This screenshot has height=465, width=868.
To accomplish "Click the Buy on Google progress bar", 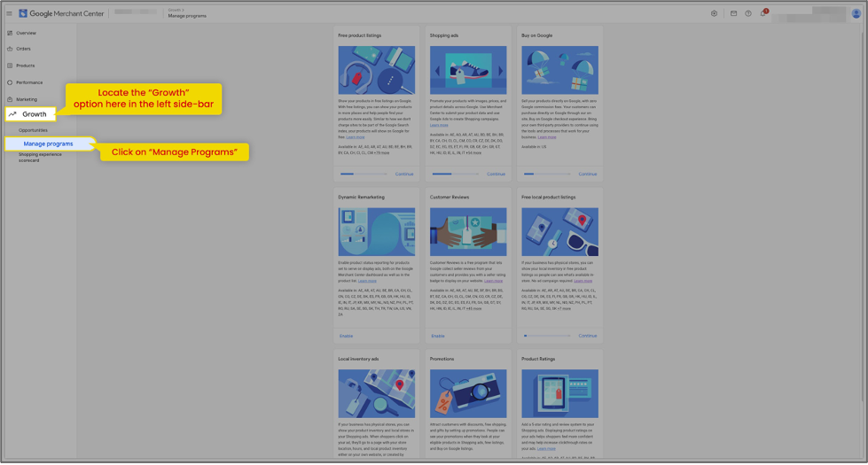I will (x=547, y=174).
